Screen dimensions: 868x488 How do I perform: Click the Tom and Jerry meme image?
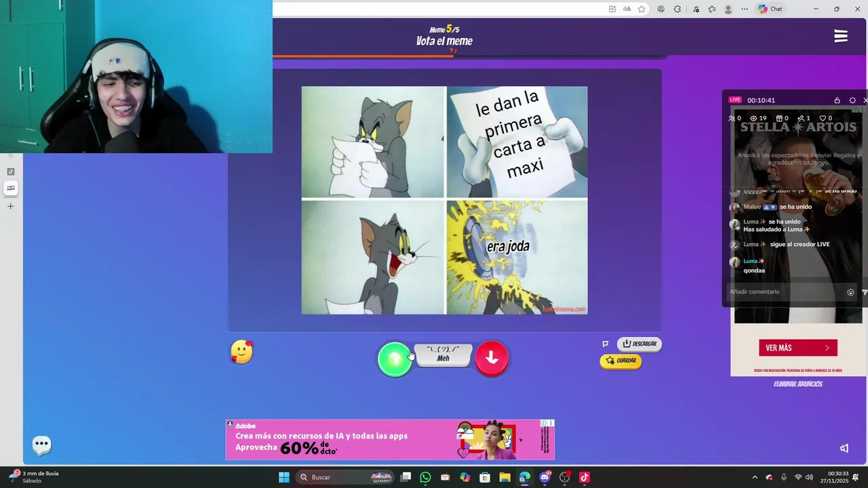(x=444, y=200)
